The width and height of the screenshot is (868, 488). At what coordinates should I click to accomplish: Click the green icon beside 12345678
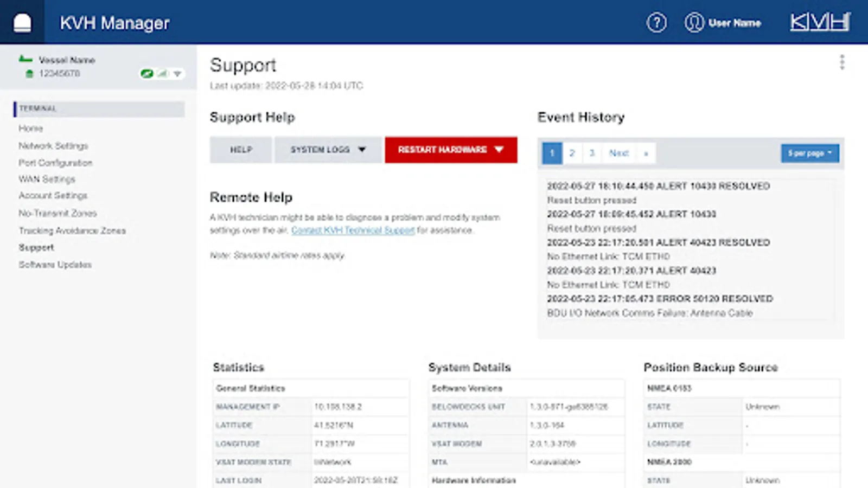click(x=29, y=73)
